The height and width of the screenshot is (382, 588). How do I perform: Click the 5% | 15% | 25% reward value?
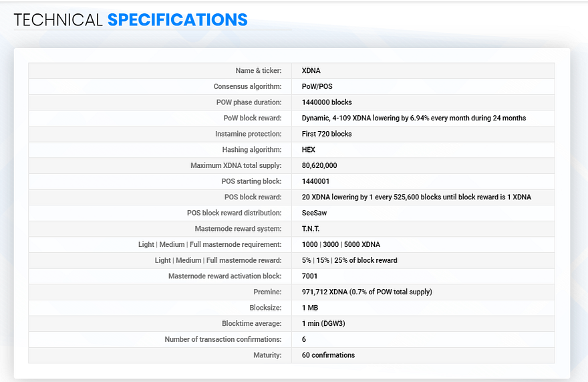pyautogui.click(x=349, y=260)
